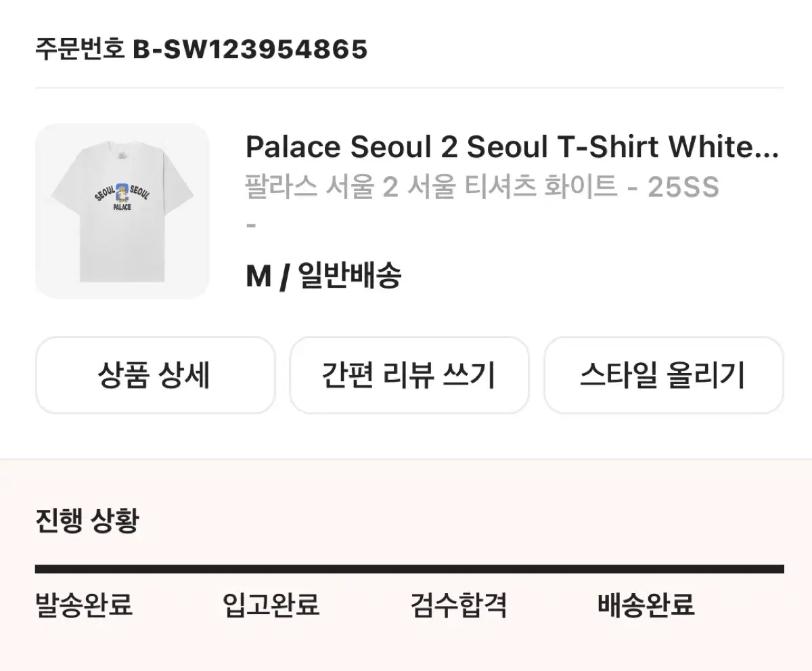Select the 입고완료 progress step
This screenshot has height=671, width=812.
(271, 604)
